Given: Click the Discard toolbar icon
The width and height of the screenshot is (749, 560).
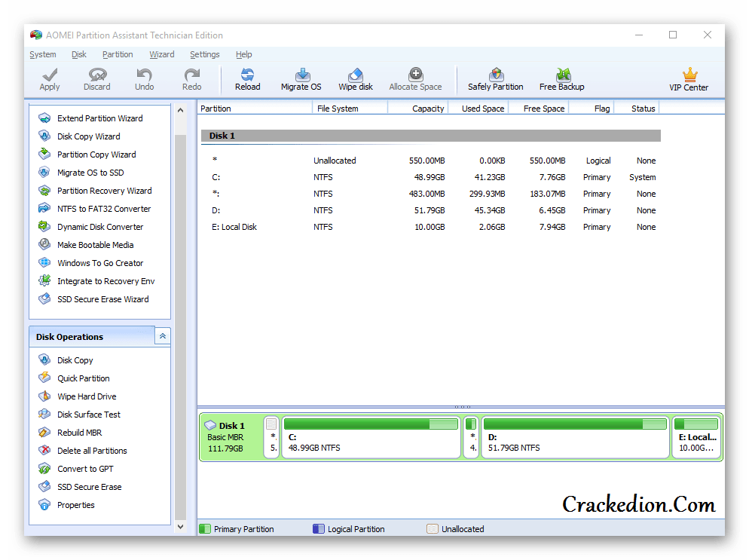Looking at the screenshot, I should (x=97, y=74).
